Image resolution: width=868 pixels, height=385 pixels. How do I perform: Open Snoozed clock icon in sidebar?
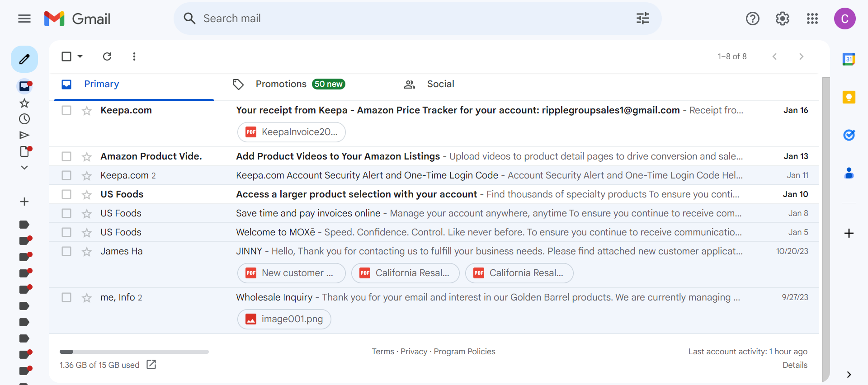click(24, 119)
